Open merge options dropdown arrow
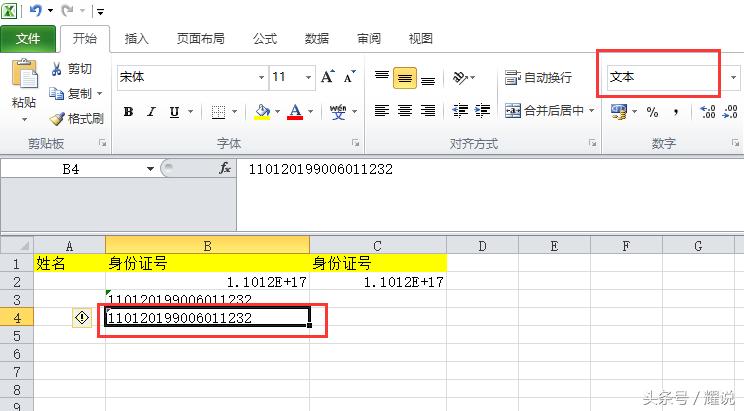The height and width of the screenshot is (411, 744). click(592, 111)
